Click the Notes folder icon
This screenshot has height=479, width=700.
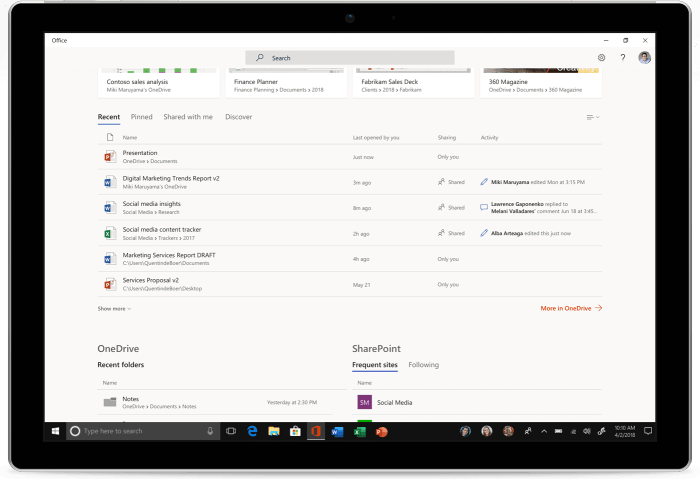pyautogui.click(x=110, y=402)
